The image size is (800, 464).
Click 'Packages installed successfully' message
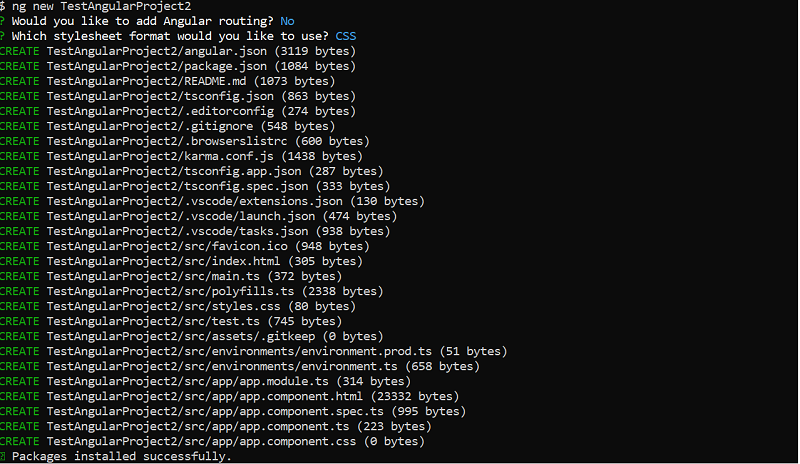click(120, 456)
